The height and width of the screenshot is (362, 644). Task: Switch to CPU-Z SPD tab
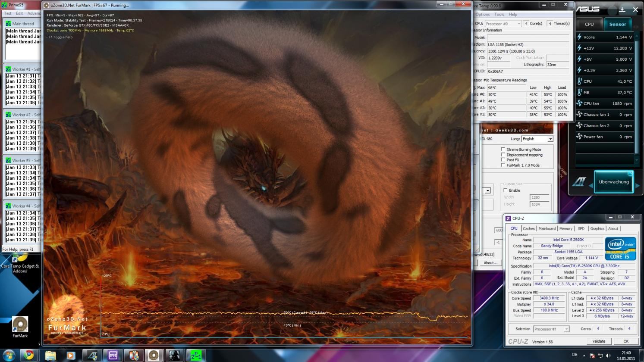581,228
